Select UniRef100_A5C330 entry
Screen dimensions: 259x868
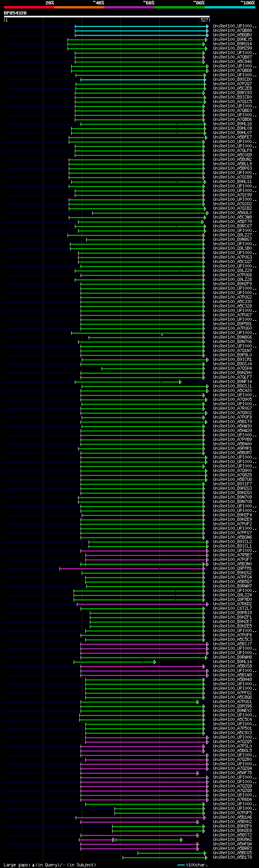[x=232, y=301]
